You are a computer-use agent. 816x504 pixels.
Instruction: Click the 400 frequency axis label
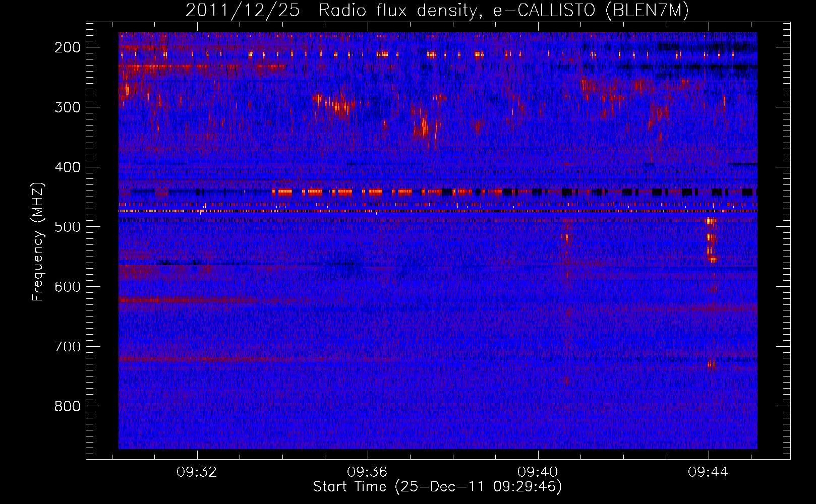pos(68,167)
